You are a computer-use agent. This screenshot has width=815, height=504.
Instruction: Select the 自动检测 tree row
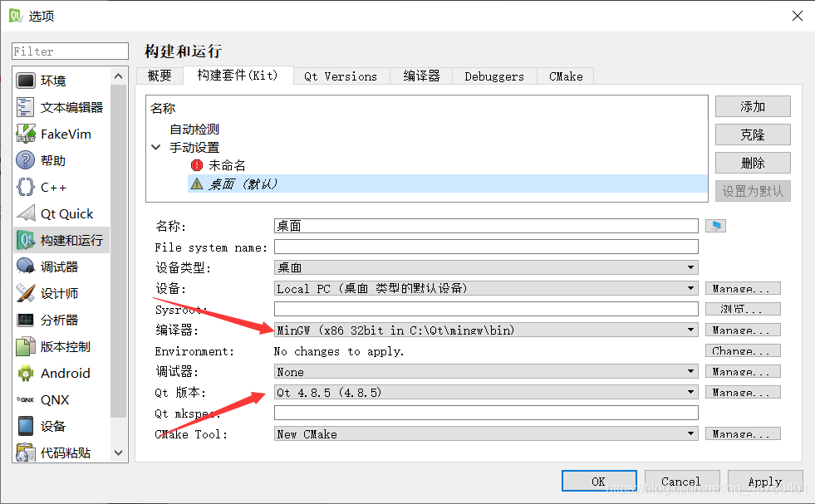(194, 129)
